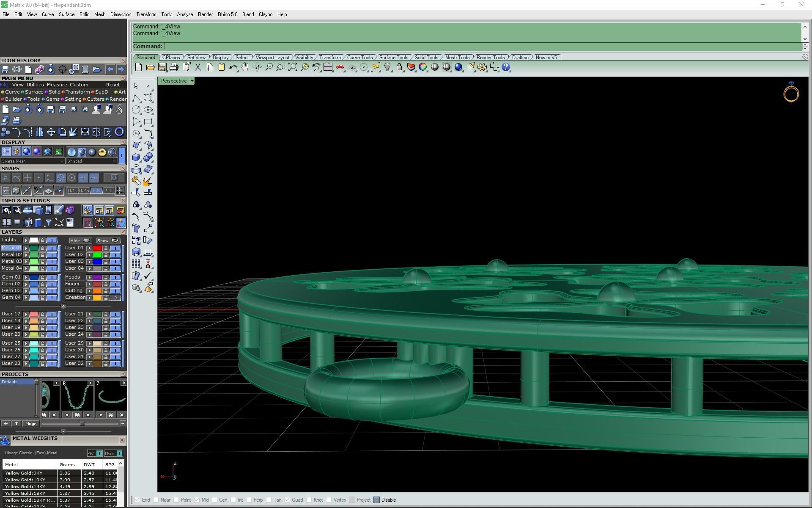Click the Pan hand tool icon

pos(245,67)
